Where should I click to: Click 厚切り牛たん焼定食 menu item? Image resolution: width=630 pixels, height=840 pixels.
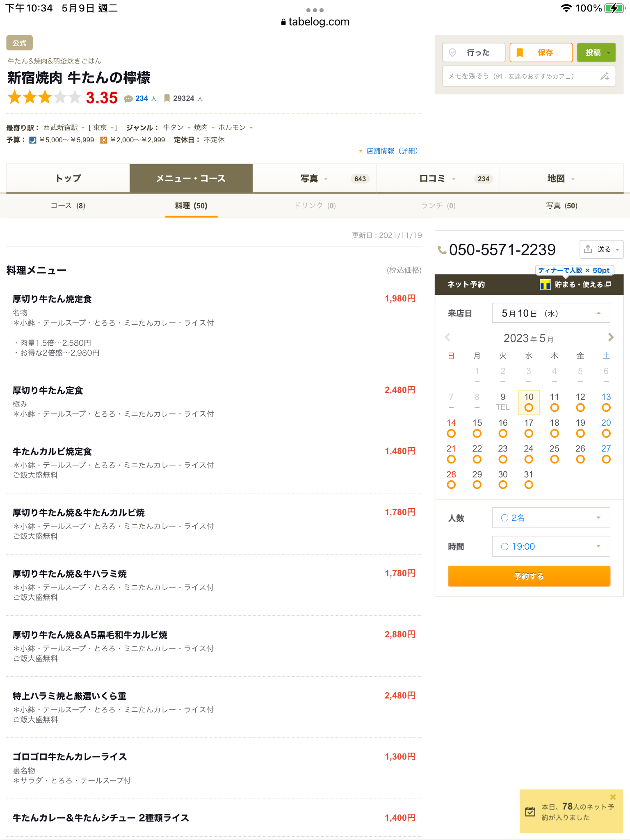click(52, 299)
